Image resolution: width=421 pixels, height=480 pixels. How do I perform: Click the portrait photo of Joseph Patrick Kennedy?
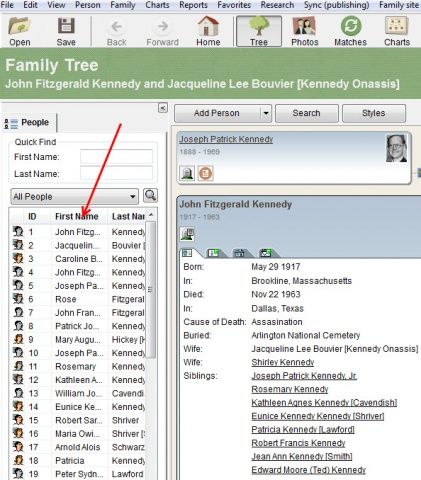pyautogui.click(x=396, y=148)
